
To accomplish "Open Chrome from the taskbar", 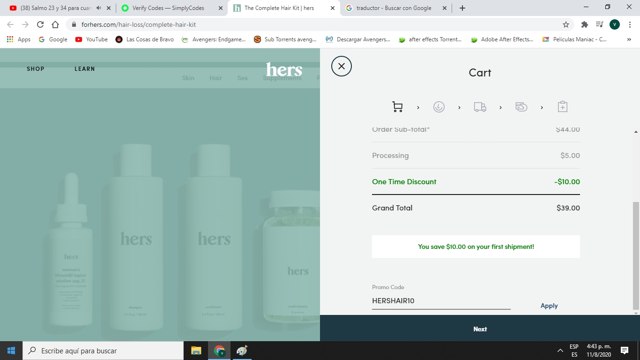I will tap(219, 351).
